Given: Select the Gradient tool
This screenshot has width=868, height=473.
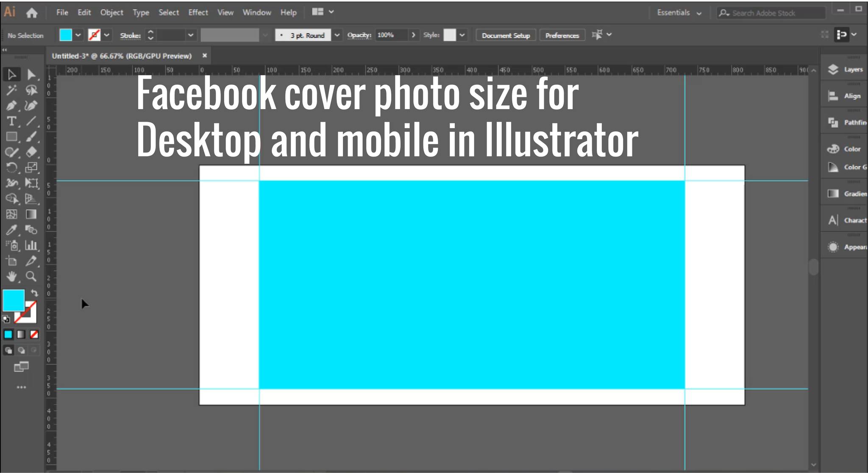Looking at the screenshot, I should coord(31,214).
